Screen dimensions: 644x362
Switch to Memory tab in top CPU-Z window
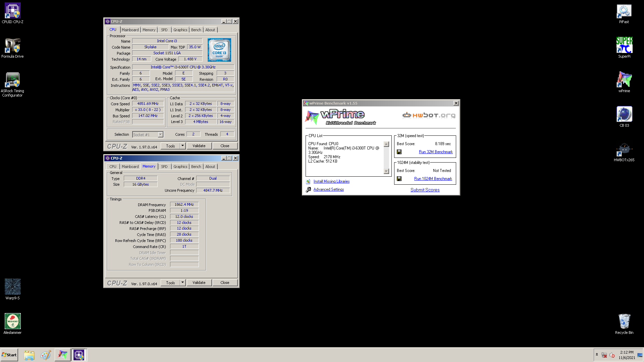149,30
